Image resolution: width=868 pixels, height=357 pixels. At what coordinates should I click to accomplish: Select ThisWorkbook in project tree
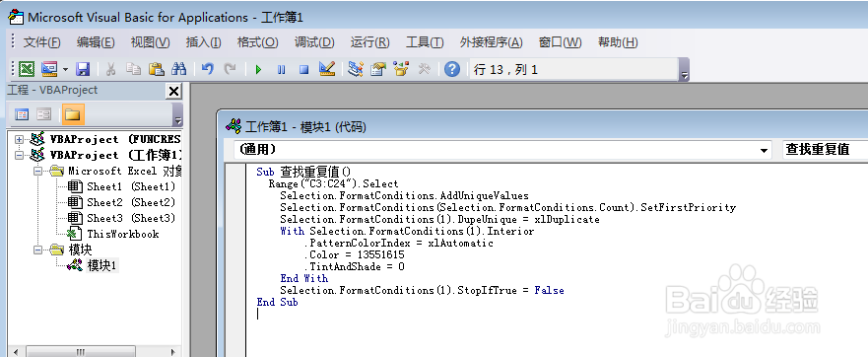coord(123,234)
